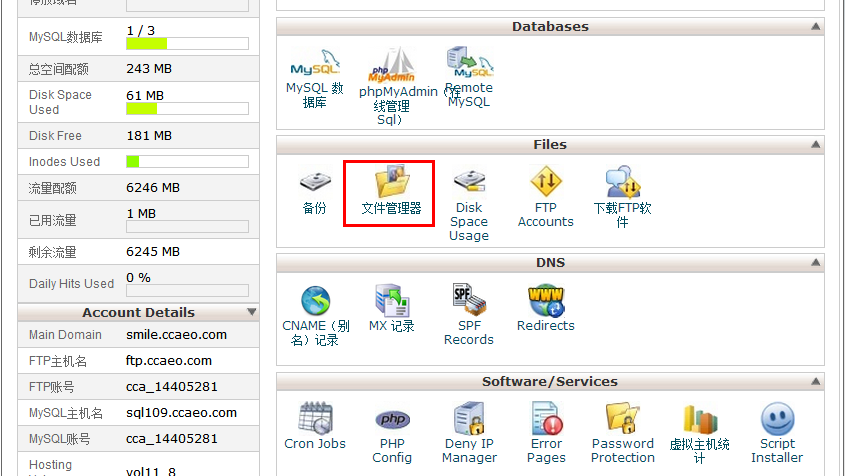This screenshot has height=476, width=845.
Task: Open the Password Protection icon
Action: 623,418
